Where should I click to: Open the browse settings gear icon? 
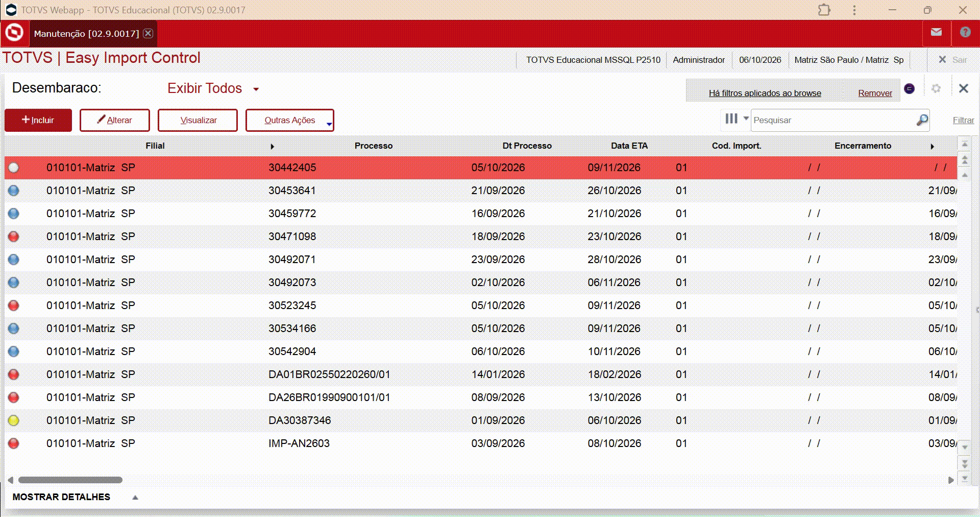(x=936, y=88)
